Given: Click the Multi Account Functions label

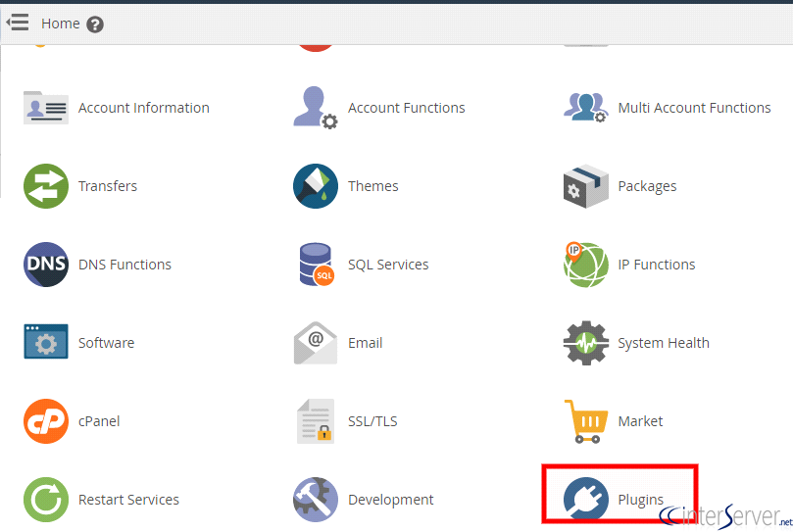Looking at the screenshot, I should coord(694,108).
